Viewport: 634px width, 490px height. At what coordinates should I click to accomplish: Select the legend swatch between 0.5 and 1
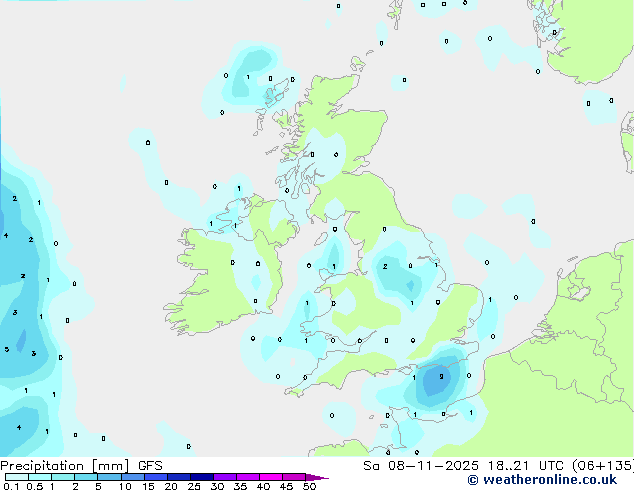click(x=40, y=477)
